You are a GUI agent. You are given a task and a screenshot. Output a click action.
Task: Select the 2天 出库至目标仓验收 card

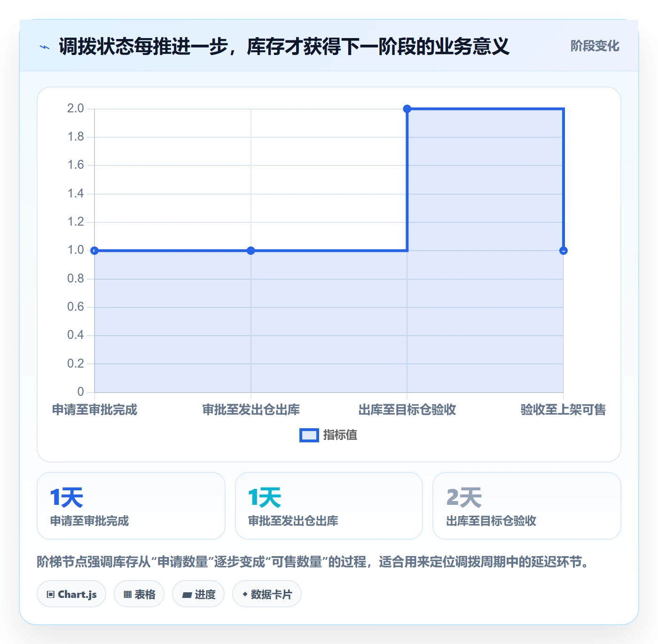[527, 506]
